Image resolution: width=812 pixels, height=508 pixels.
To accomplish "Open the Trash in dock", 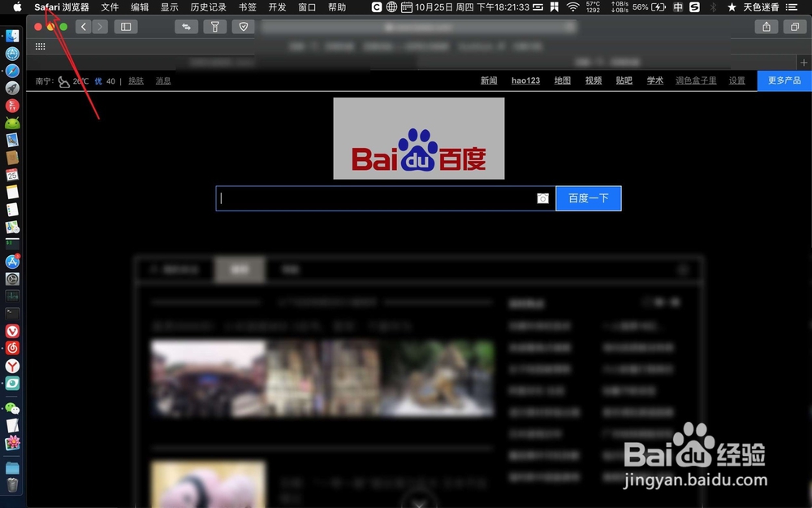I will point(12,484).
